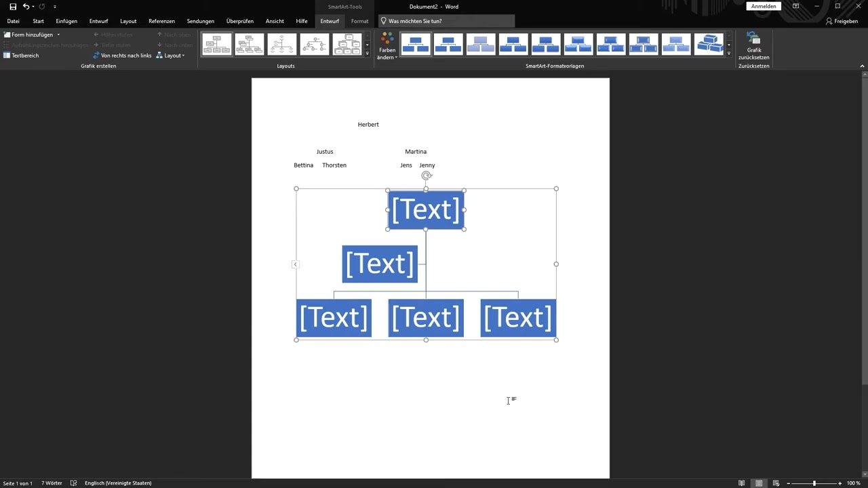Collapse the ribbon with the chevron

pos(862,66)
